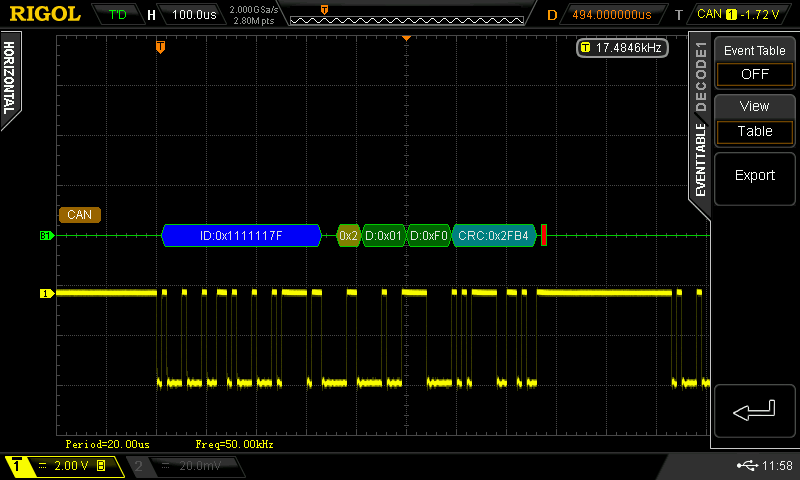Image resolution: width=800 pixels, height=480 pixels.
Task: Click the T'D trigger status indicator
Action: click(x=117, y=15)
